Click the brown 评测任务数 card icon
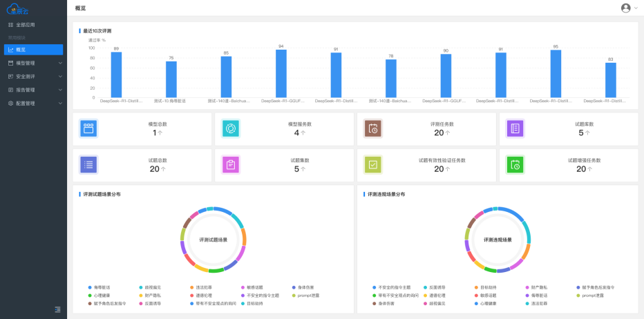 pyautogui.click(x=372, y=128)
